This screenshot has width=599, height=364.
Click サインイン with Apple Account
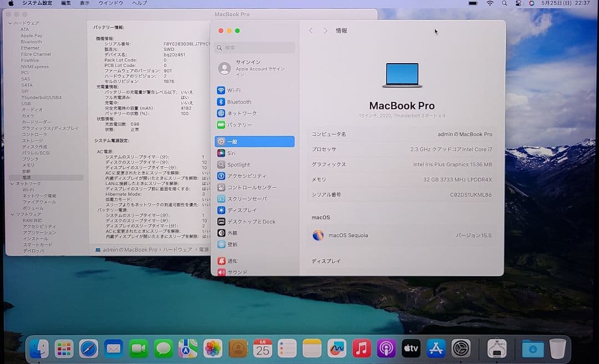click(x=255, y=68)
